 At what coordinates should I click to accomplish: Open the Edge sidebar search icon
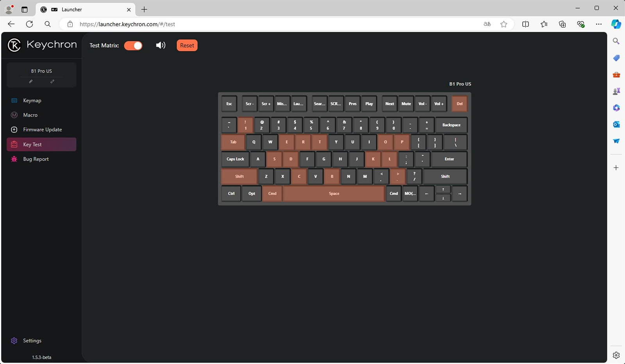click(x=616, y=41)
